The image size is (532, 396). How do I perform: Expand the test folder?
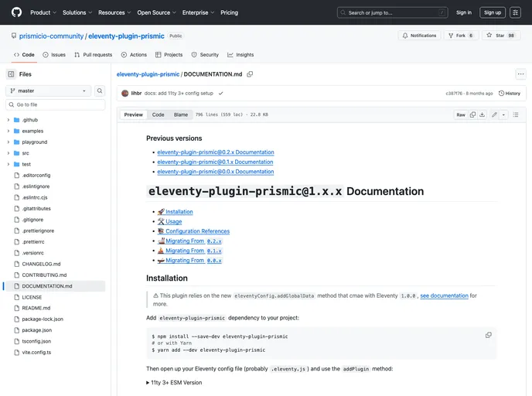click(x=9, y=164)
